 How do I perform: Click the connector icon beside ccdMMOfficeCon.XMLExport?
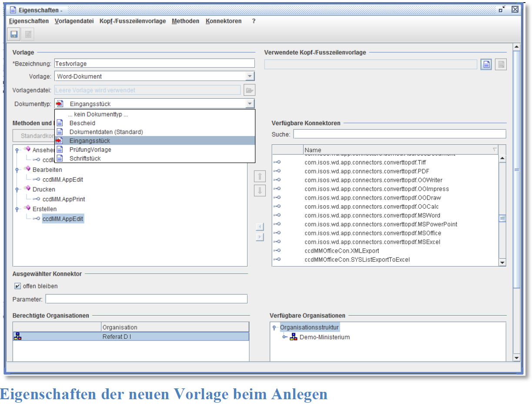(277, 250)
